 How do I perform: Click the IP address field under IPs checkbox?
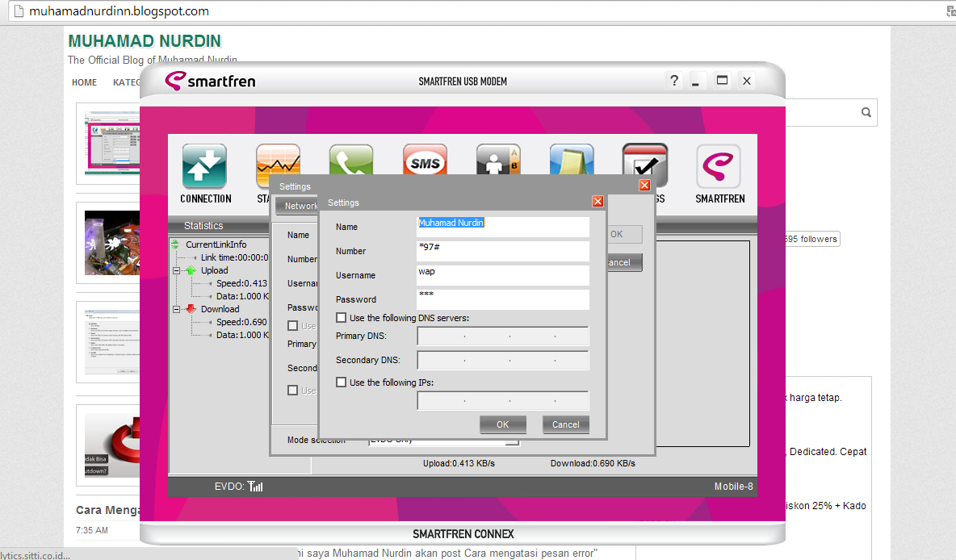click(503, 400)
